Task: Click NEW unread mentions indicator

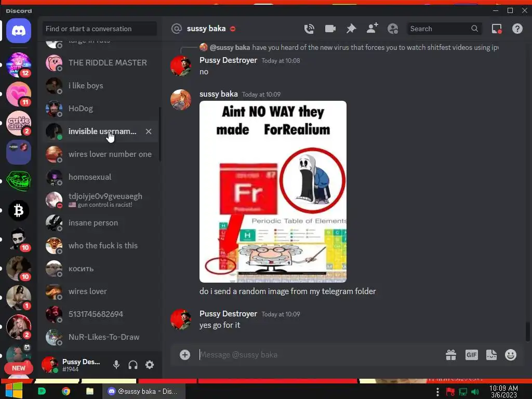Action: (x=19, y=368)
